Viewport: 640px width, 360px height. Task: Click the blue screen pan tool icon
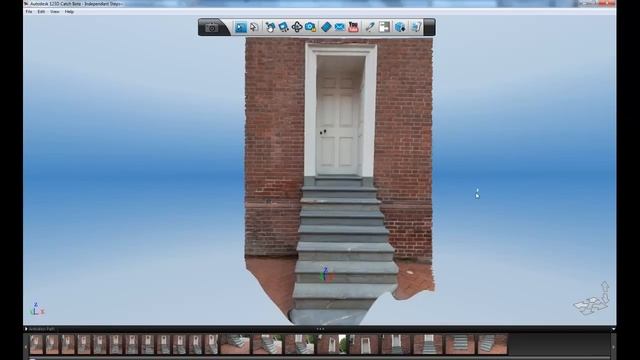tap(283, 27)
